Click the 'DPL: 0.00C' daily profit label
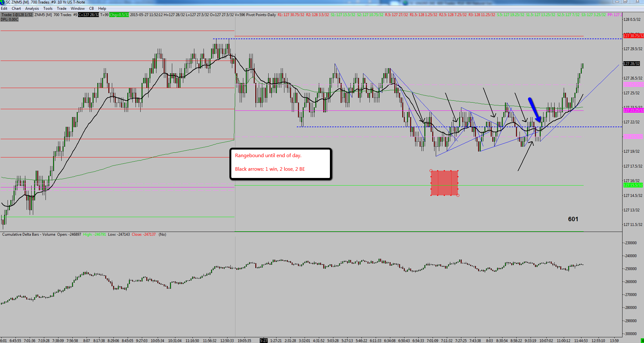The image size is (644, 343). point(9,20)
